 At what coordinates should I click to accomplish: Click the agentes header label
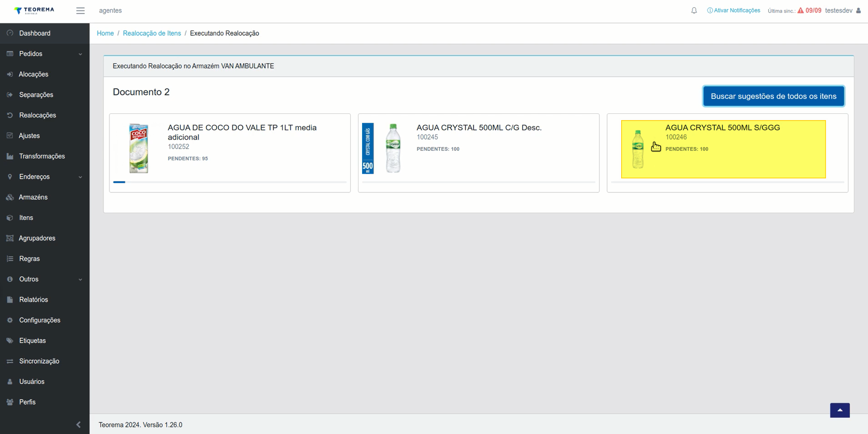pos(110,10)
